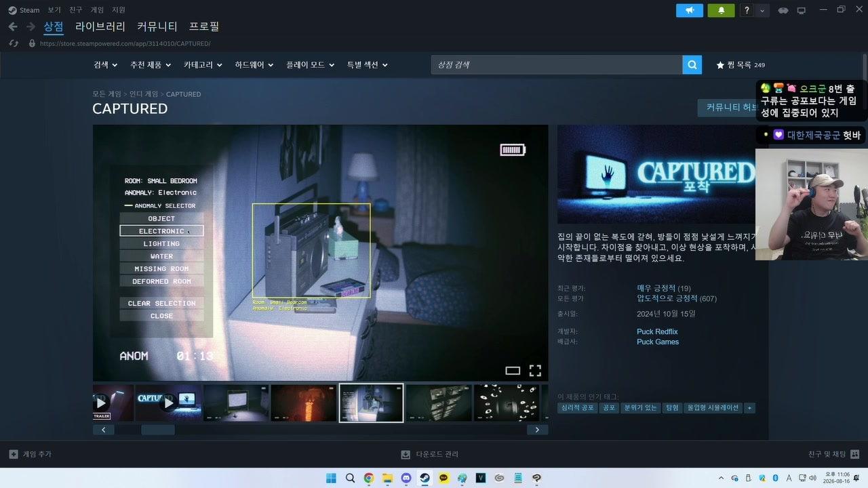Show hidden system tray icons
The image size is (868, 488).
pos(721,478)
